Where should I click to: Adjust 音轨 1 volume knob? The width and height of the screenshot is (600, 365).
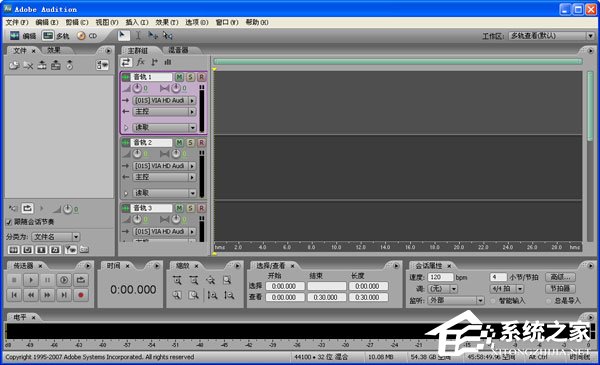(x=137, y=88)
